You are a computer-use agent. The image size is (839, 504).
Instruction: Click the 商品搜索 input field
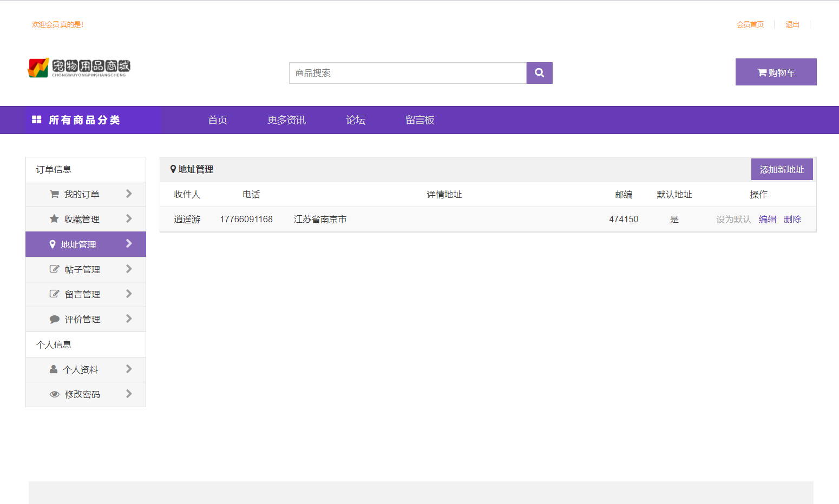[408, 73]
